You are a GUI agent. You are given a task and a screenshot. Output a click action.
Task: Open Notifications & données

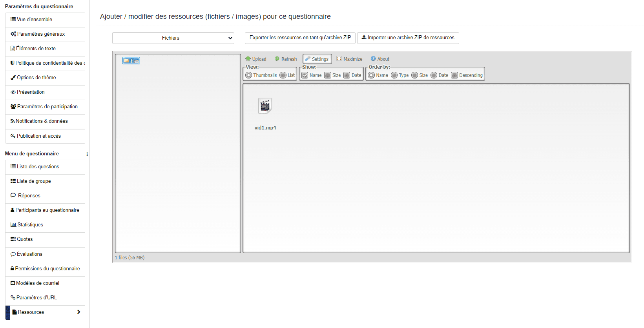45,121
